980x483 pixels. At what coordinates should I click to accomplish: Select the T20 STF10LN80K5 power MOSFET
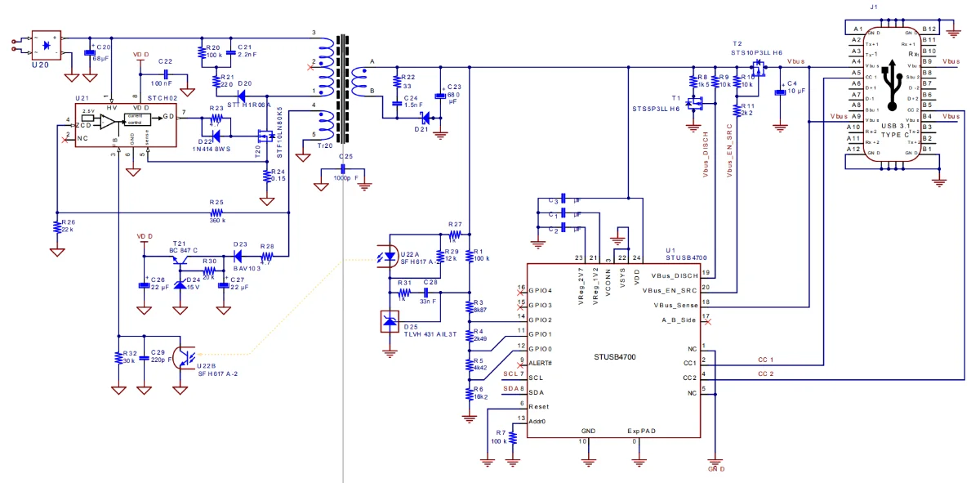pos(265,137)
